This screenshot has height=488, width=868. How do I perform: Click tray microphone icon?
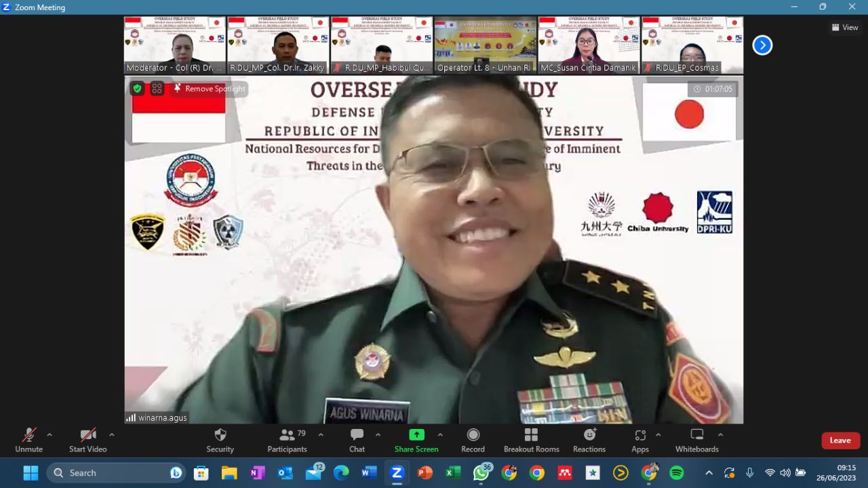(x=749, y=472)
